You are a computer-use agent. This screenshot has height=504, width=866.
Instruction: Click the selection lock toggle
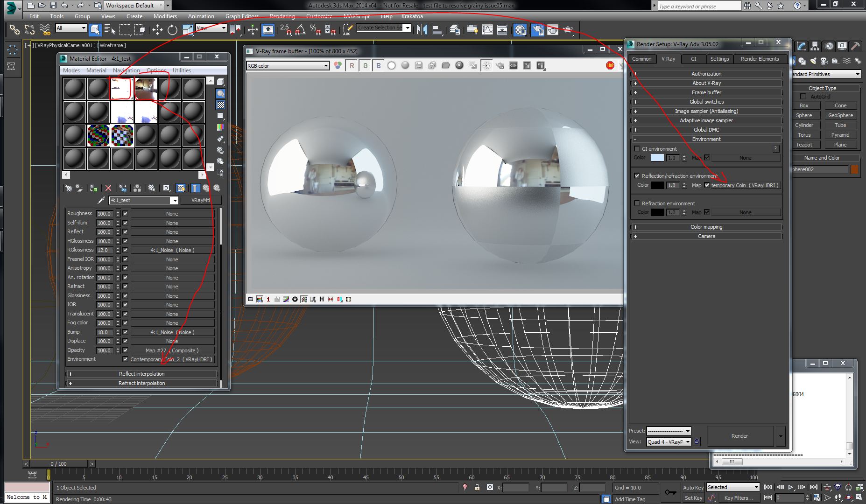point(477,487)
